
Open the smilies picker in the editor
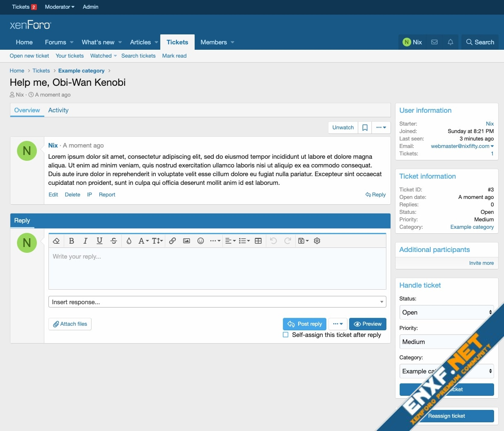coord(200,241)
